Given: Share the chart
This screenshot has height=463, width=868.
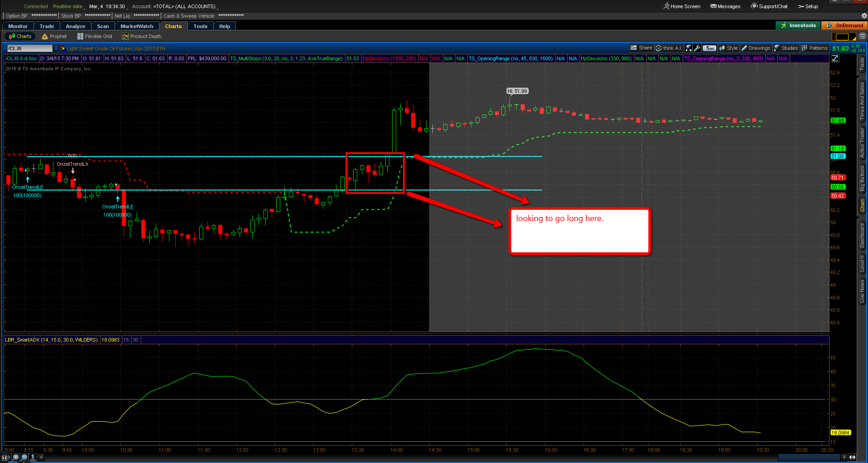Looking at the screenshot, I should [641, 48].
